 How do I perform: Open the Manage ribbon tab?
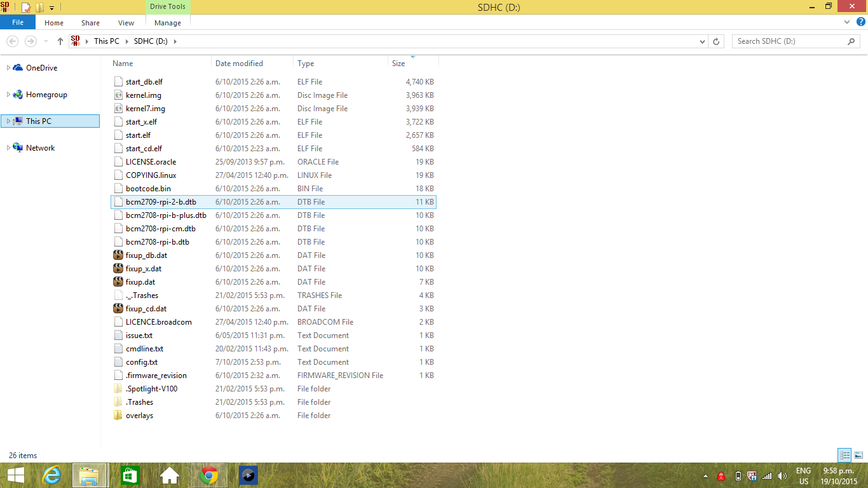coord(168,23)
